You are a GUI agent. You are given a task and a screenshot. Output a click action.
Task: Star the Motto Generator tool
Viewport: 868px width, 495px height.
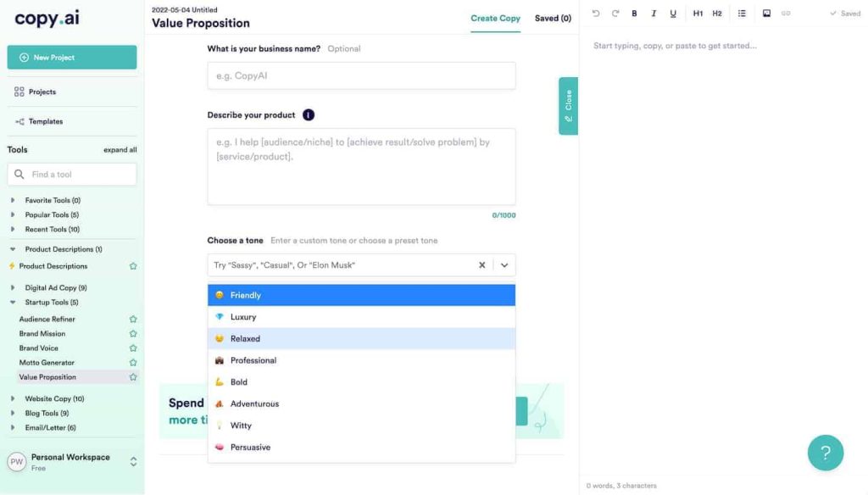pos(133,363)
